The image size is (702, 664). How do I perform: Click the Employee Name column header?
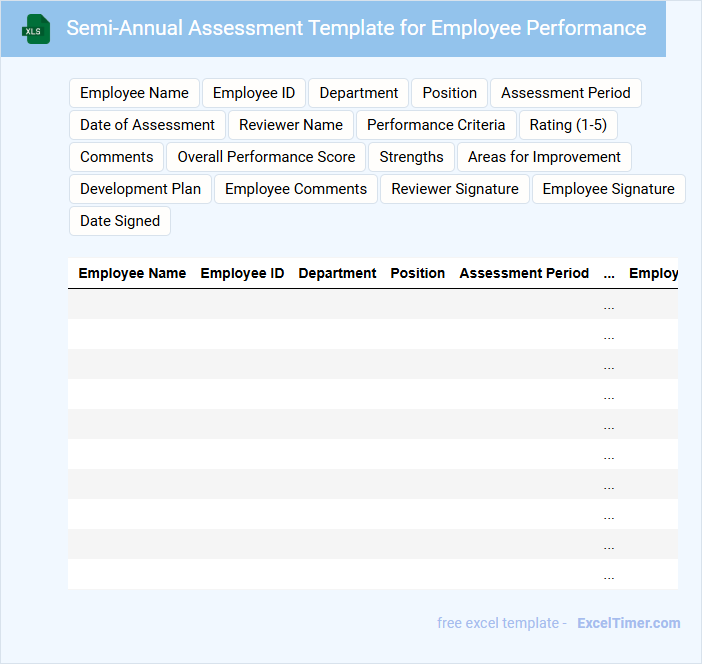132,273
